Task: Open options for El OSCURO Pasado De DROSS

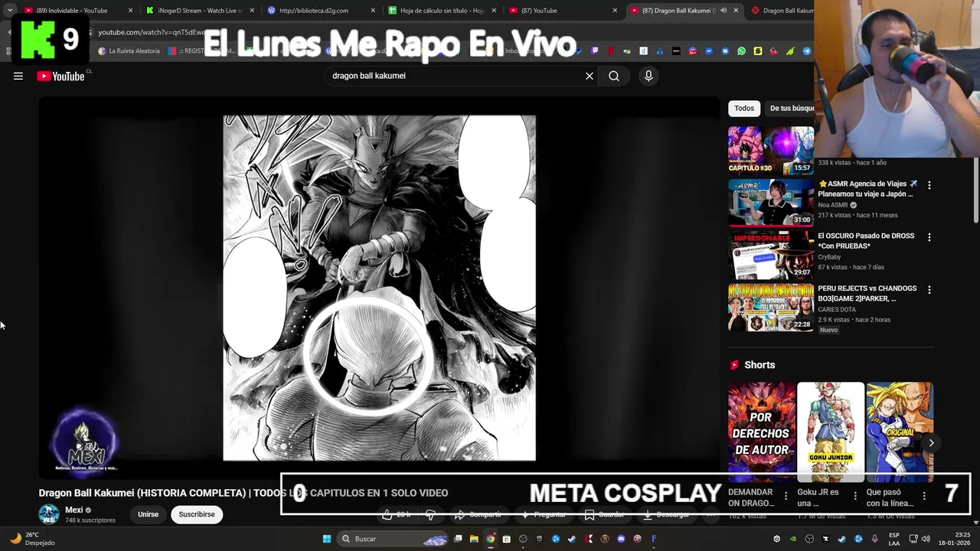Action: pos(929,237)
